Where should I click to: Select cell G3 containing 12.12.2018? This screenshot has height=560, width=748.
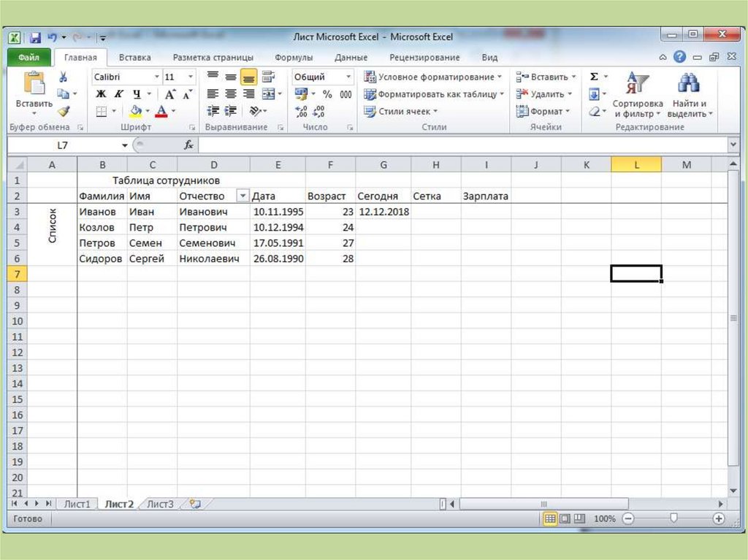click(383, 212)
